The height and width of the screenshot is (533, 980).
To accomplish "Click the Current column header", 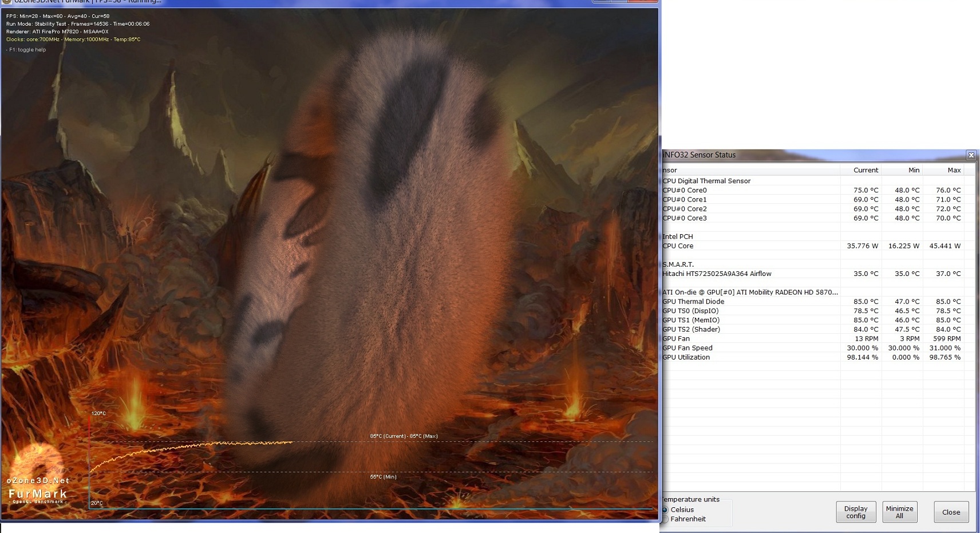I will coord(860,170).
